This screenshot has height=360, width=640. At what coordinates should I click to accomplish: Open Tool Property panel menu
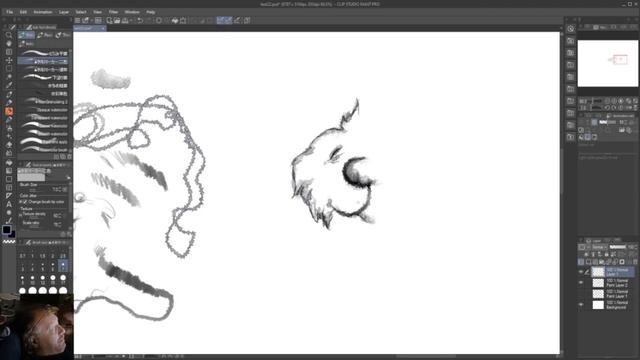pos(21,165)
